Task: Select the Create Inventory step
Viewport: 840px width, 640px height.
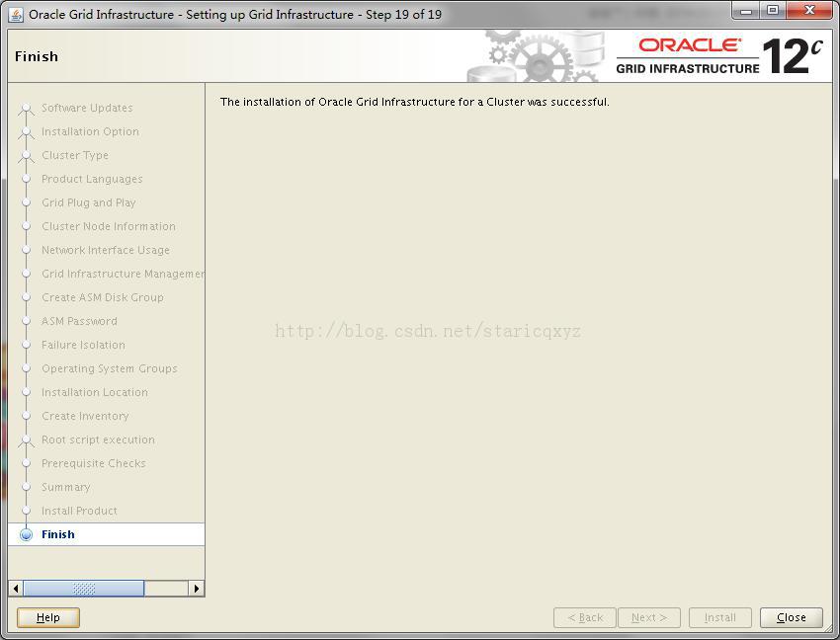Action: (85, 416)
